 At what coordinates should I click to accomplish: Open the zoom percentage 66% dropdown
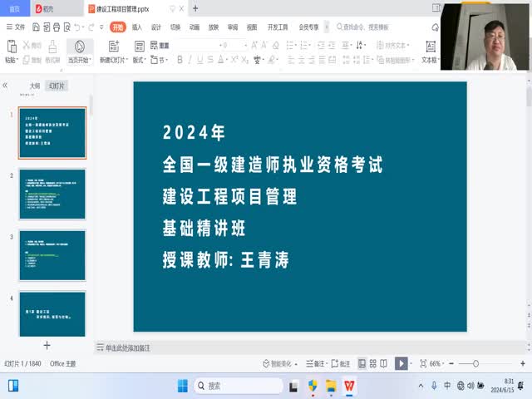(x=436, y=364)
